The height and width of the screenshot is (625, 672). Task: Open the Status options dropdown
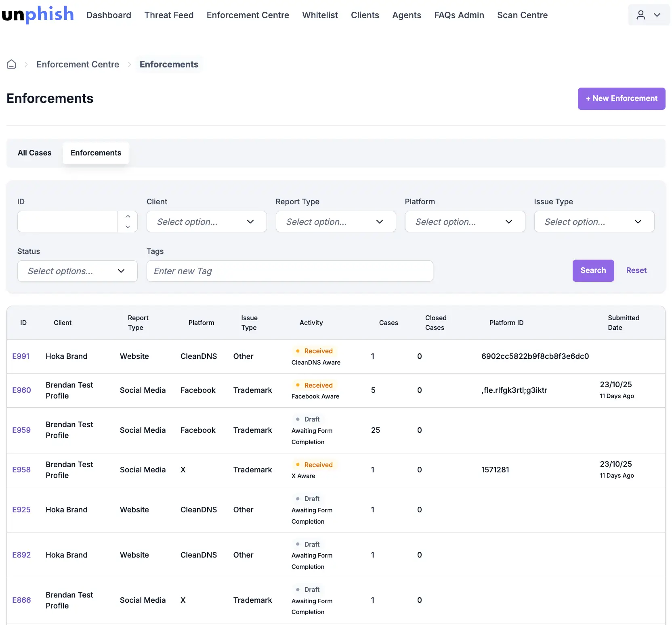(x=77, y=271)
